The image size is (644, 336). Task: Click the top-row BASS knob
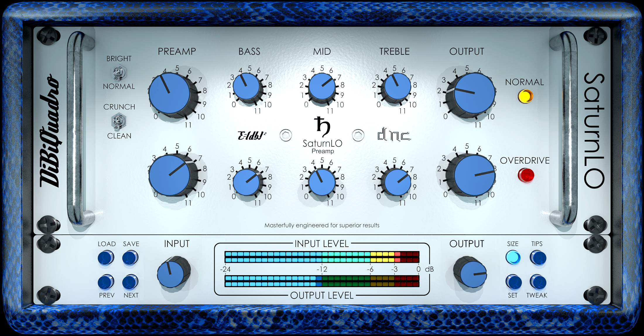246,86
